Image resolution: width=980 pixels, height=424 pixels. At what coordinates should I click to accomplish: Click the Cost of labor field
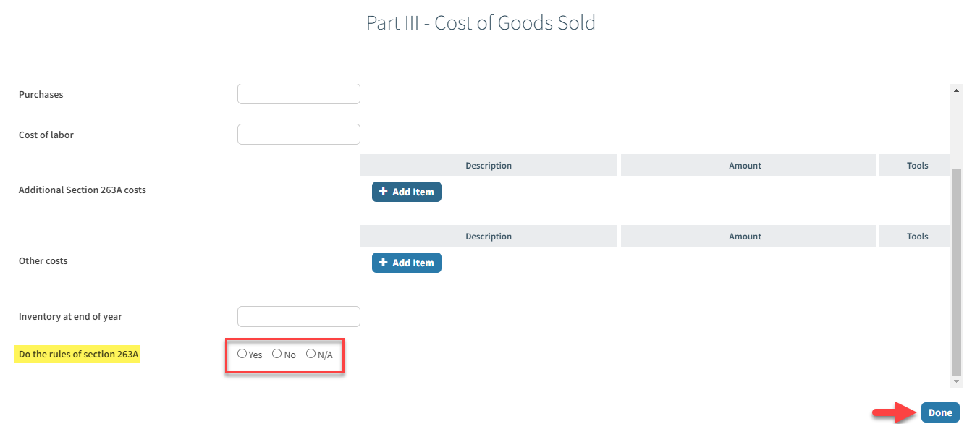(x=298, y=135)
